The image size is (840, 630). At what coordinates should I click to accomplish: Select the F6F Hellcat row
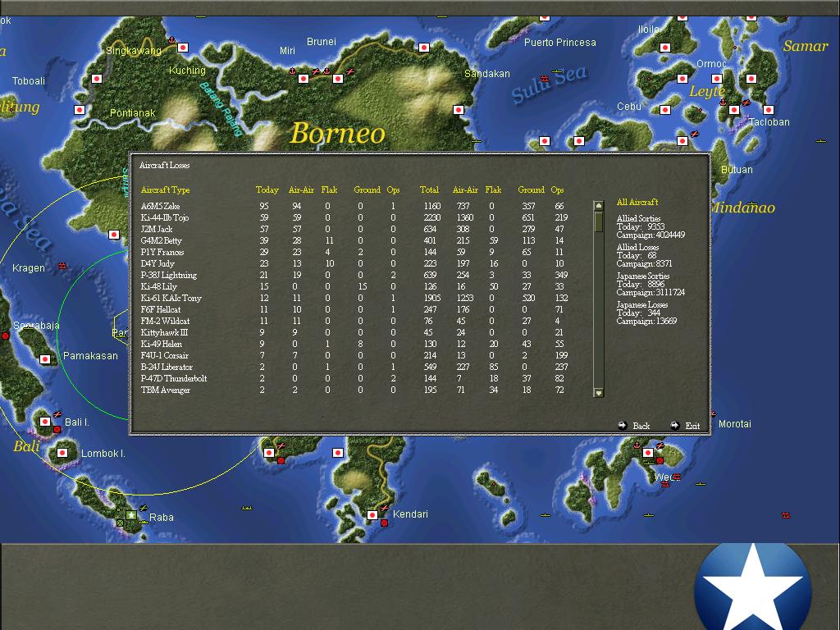point(354,309)
